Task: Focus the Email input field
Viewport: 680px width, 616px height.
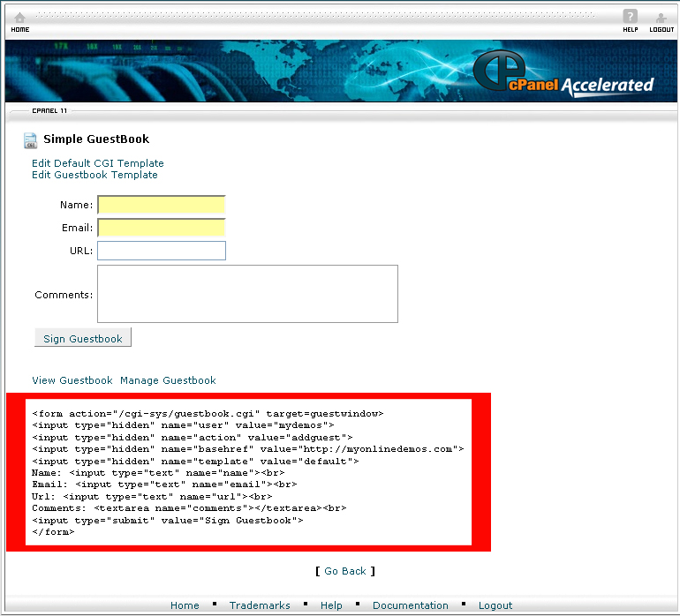Action: tap(162, 228)
